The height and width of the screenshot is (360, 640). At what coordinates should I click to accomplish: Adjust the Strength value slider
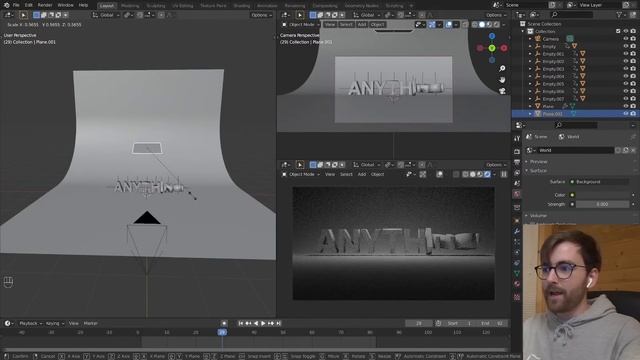[602, 204]
